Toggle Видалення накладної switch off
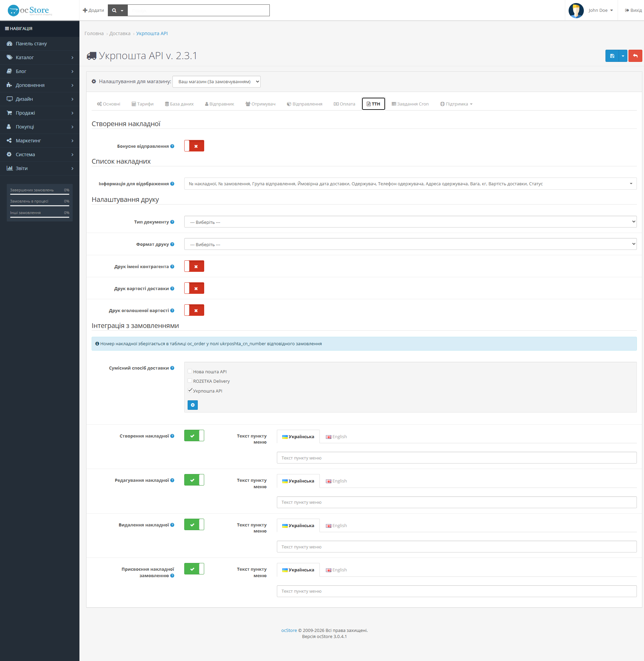The width and height of the screenshot is (644, 661). [194, 525]
